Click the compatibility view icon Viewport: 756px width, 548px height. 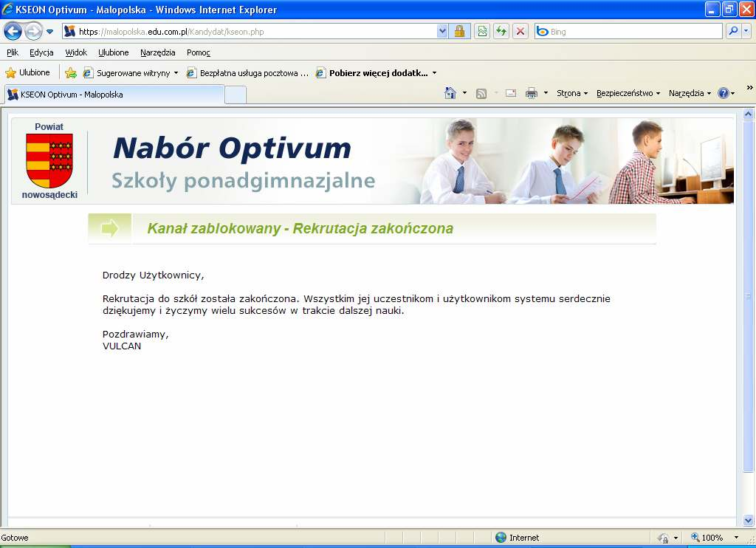click(x=481, y=32)
